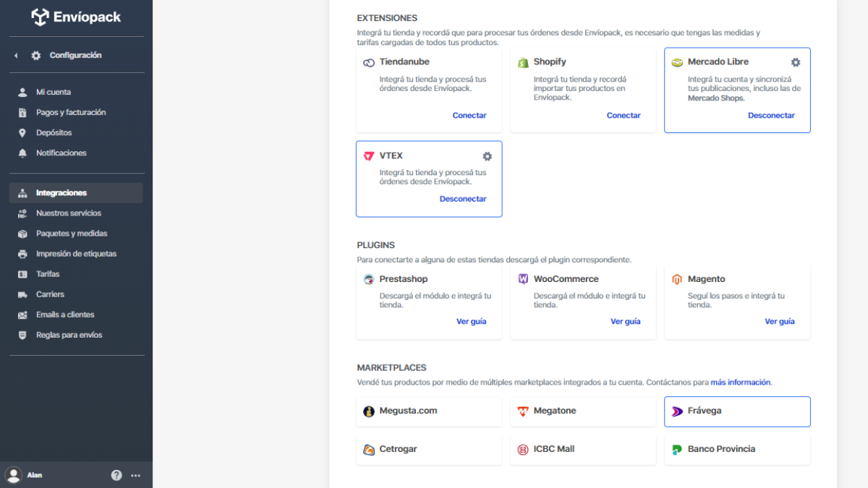The image size is (868, 488).
Task: Click the Nuestros servicios icon
Action: pos(22,213)
